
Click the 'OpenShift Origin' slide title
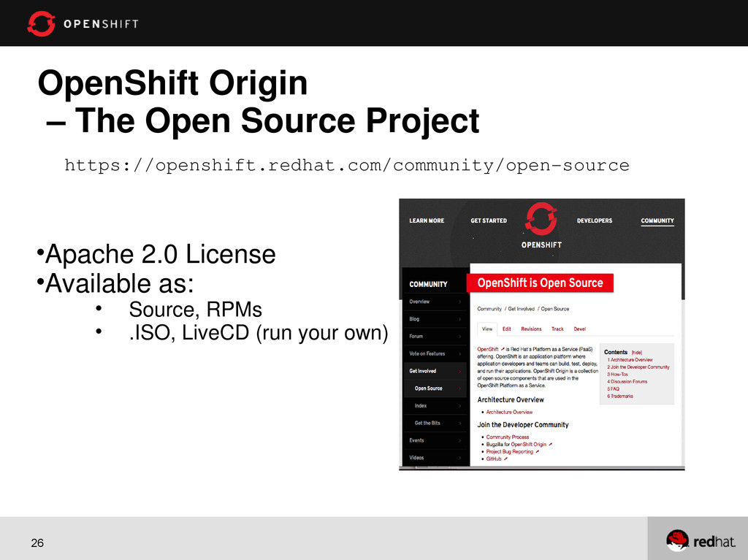tap(172, 83)
